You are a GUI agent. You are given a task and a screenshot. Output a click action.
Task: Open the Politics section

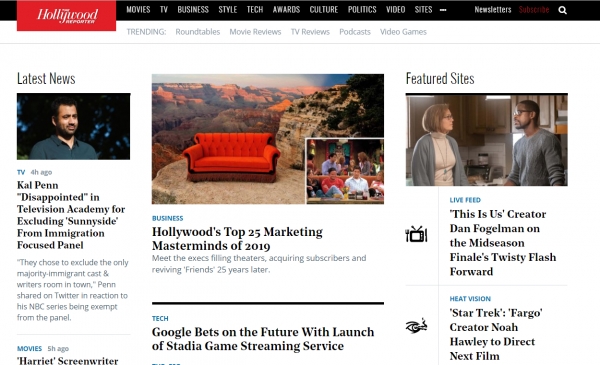(362, 10)
